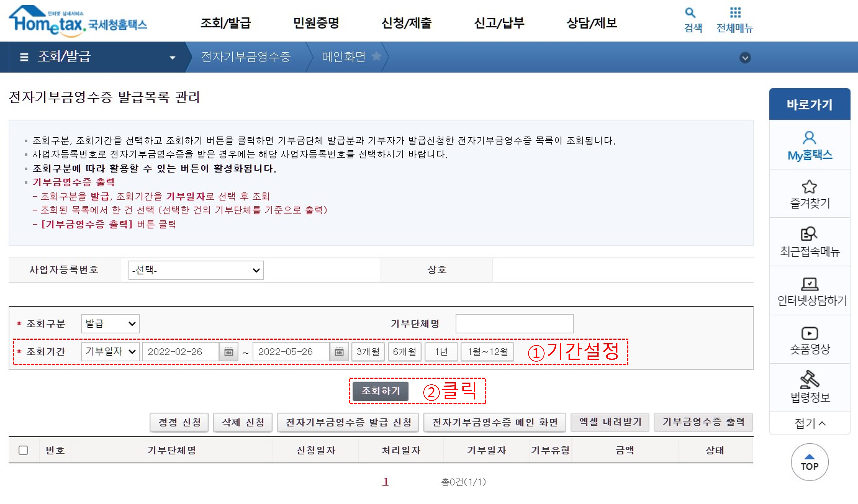The width and height of the screenshot is (858, 504).
Task: Click the search magnifier icon
Action: tap(690, 13)
